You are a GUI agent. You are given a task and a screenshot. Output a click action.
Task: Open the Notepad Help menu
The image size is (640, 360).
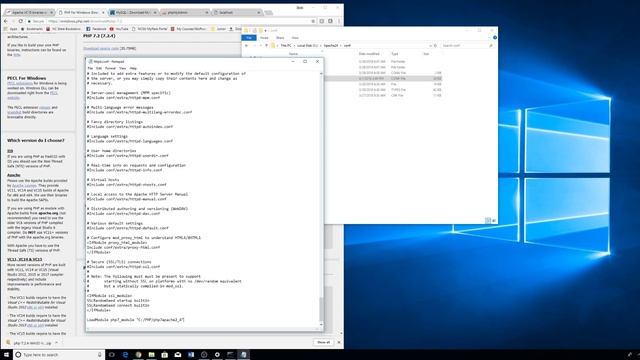click(133, 68)
